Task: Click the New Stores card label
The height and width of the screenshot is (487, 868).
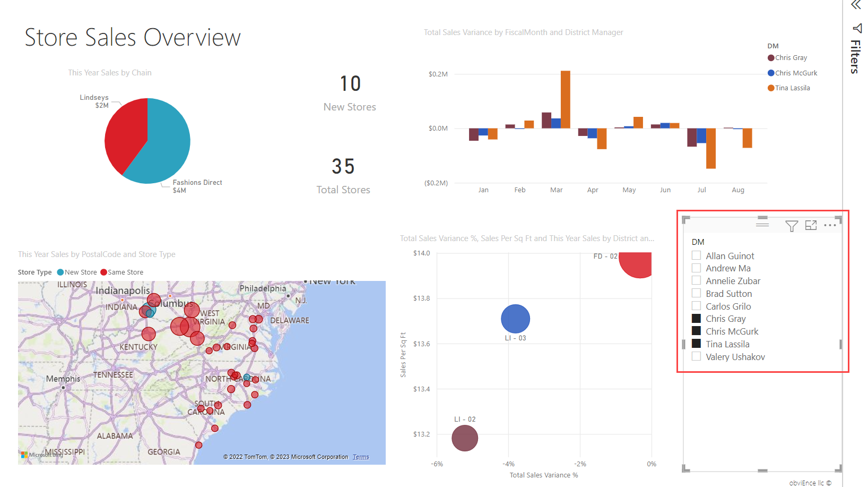Action: [x=350, y=107]
